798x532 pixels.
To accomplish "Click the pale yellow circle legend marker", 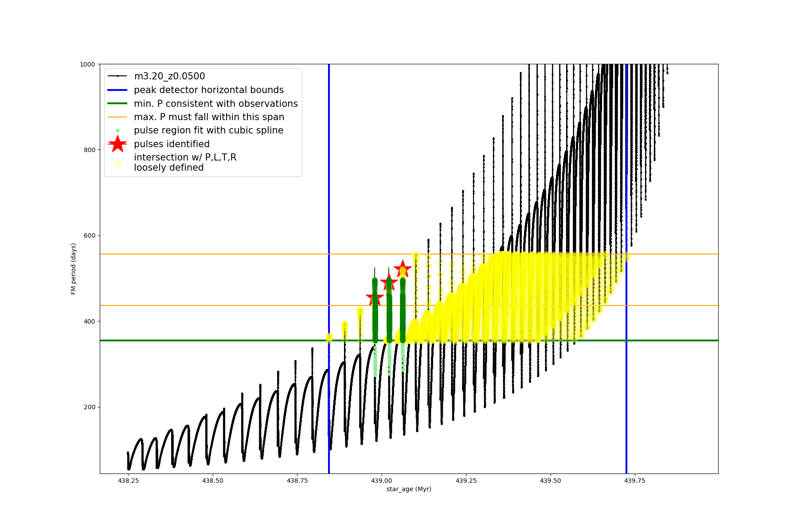I will (x=117, y=164).
